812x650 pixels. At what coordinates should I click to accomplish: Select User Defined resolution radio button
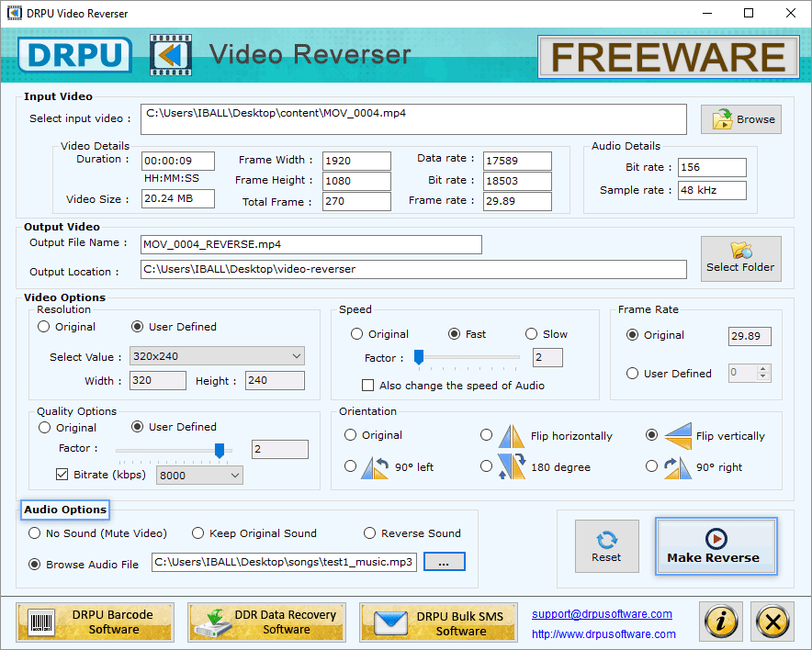coord(137,327)
